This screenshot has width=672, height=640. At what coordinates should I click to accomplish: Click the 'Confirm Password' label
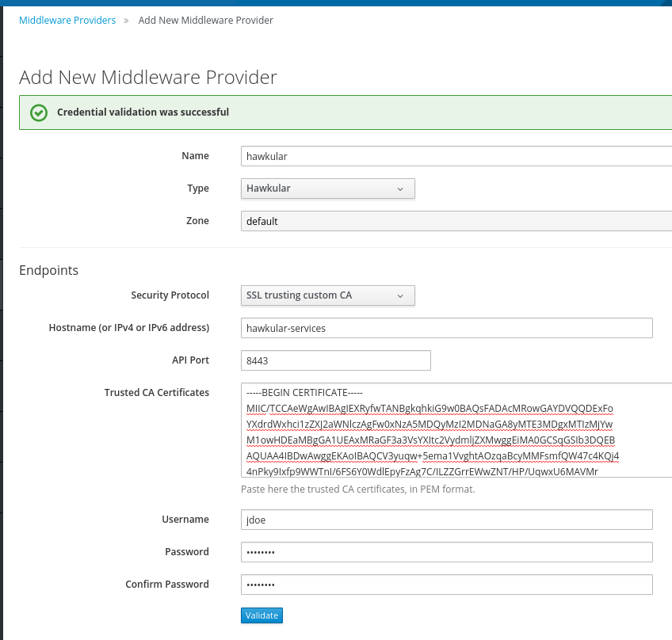166,585
